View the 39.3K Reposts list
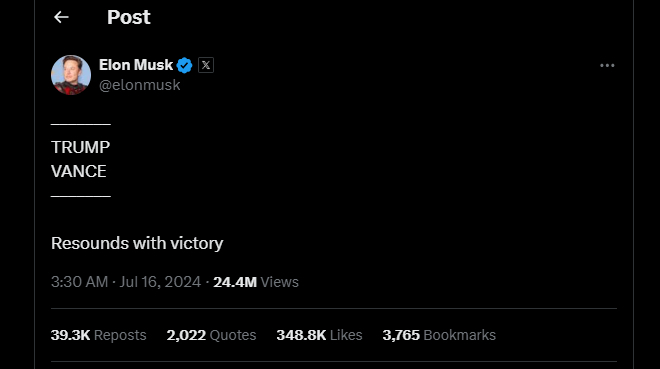Image resolution: width=660 pixels, height=369 pixels. click(98, 335)
